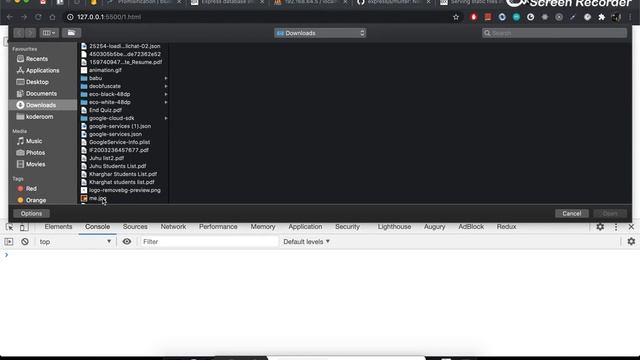Screen dimensions: 640x360
Task: Switch to the Lighthouse tab
Action: [394, 227]
